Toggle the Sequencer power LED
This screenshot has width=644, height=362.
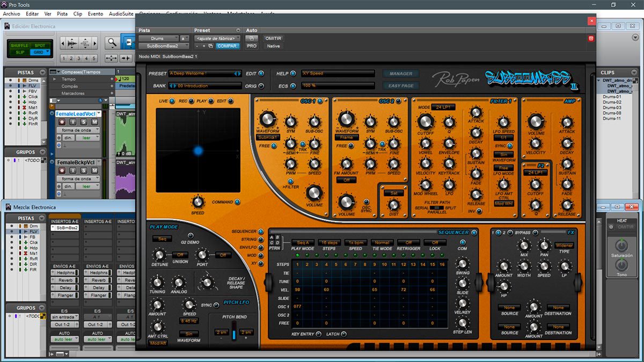(474, 232)
